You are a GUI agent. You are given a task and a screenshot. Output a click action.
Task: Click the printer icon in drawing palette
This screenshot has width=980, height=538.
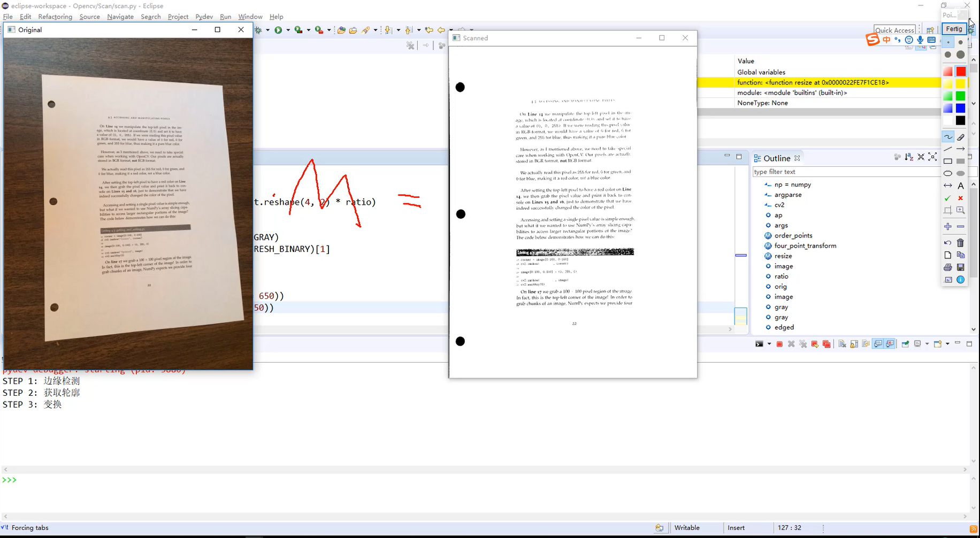pyautogui.click(x=948, y=267)
